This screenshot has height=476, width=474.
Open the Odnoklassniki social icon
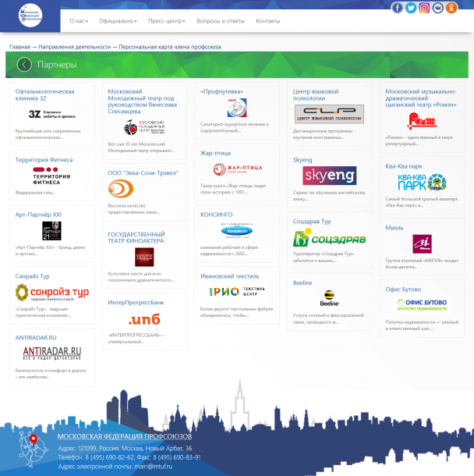(451, 8)
